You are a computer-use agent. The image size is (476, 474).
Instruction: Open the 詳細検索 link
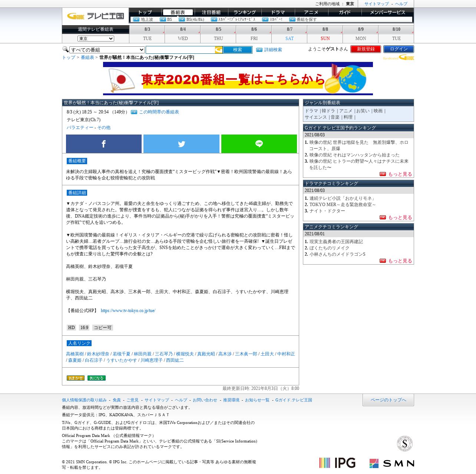[x=273, y=50]
